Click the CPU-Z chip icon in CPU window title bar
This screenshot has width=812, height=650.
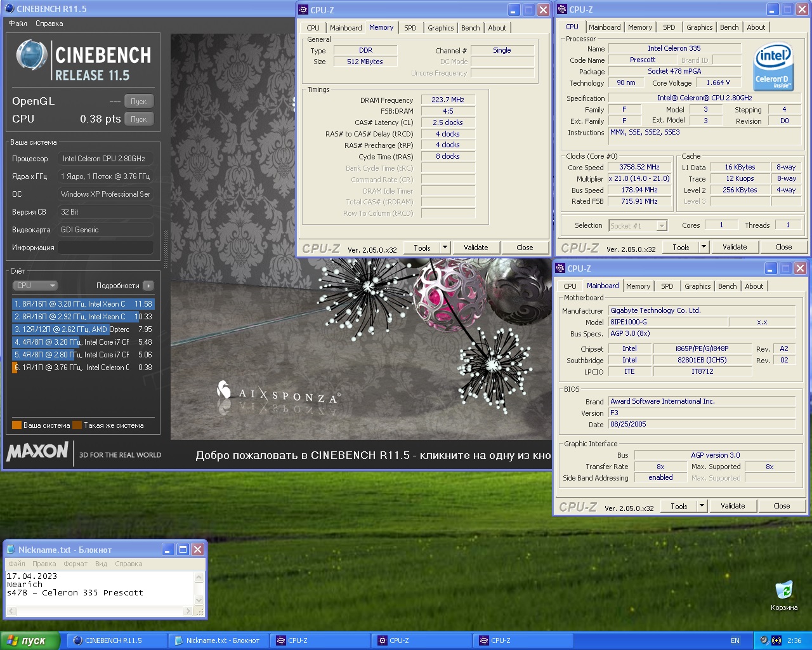[562, 9]
